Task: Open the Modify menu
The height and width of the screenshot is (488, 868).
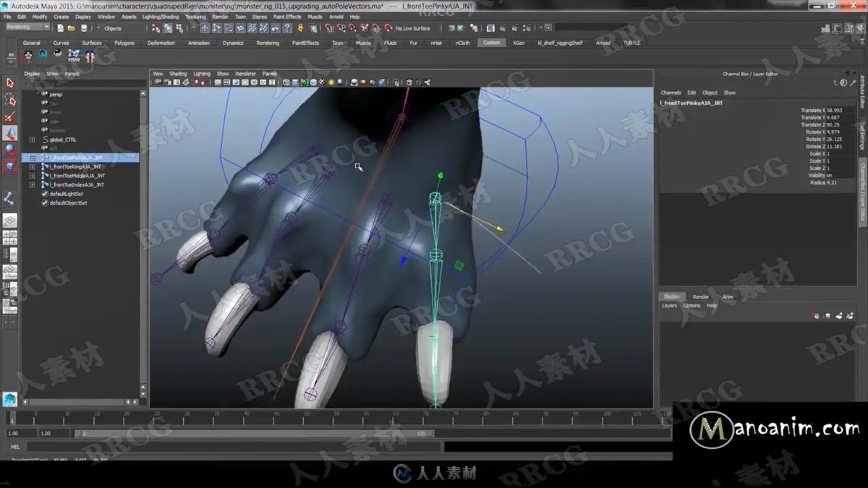Action: pyautogui.click(x=40, y=17)
